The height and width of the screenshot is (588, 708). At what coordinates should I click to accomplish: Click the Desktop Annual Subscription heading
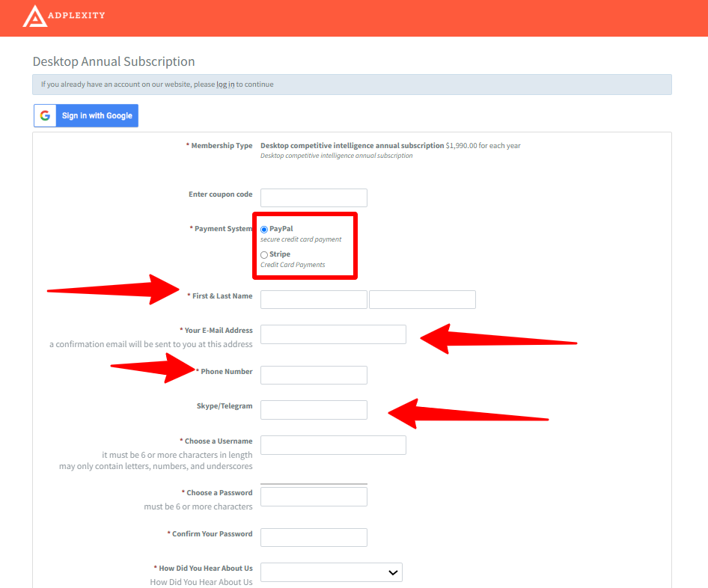[114, 61]
